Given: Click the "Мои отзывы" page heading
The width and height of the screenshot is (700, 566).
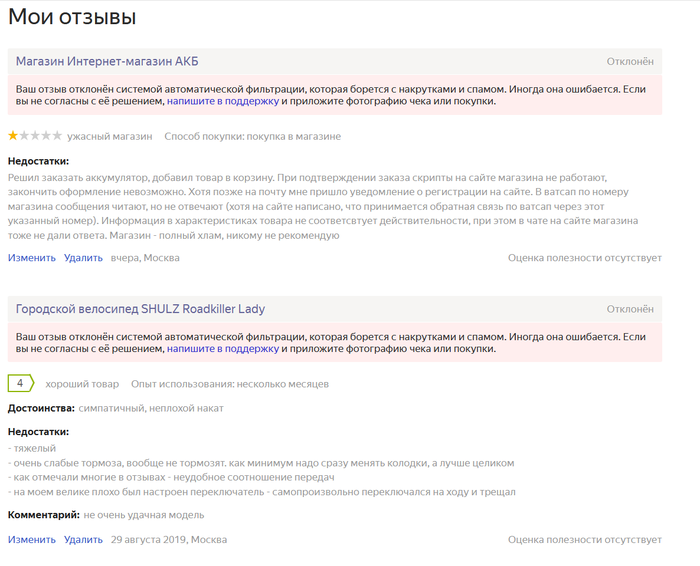Looking at the screenshot, I should (72, 17).
